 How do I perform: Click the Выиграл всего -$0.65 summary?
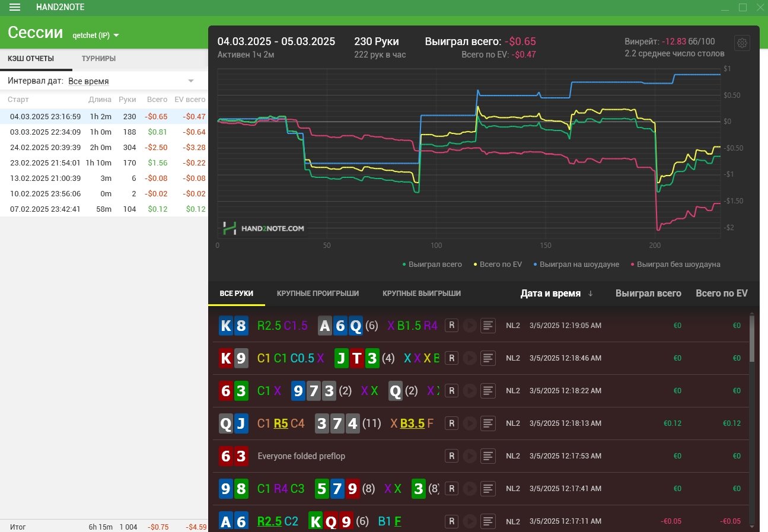click(480, 42)
